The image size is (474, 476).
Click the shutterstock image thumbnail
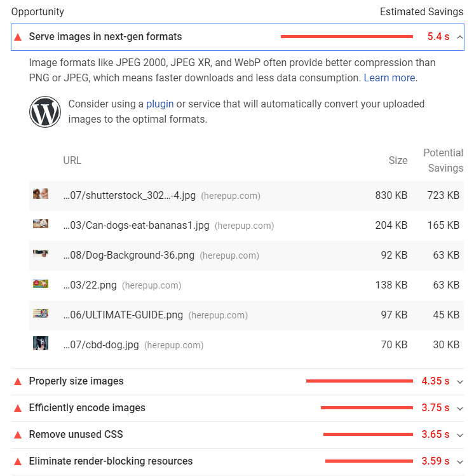pyautogui.click(x=41, y=194)
